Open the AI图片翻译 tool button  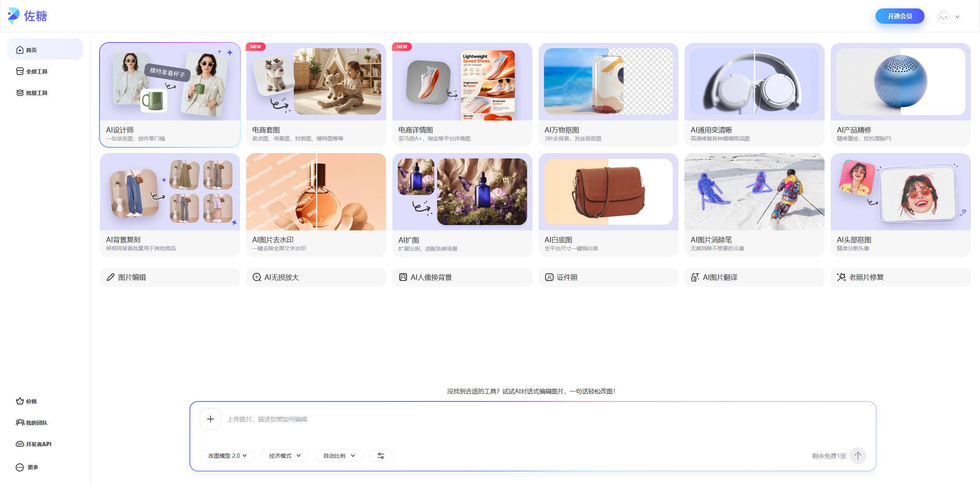point(755,277)
